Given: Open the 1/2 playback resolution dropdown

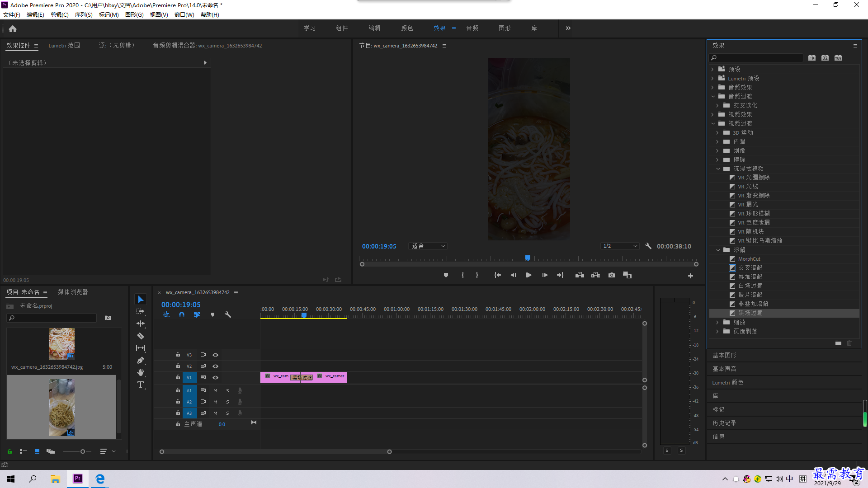Looking at the screenshot, I should pos(620,246).
